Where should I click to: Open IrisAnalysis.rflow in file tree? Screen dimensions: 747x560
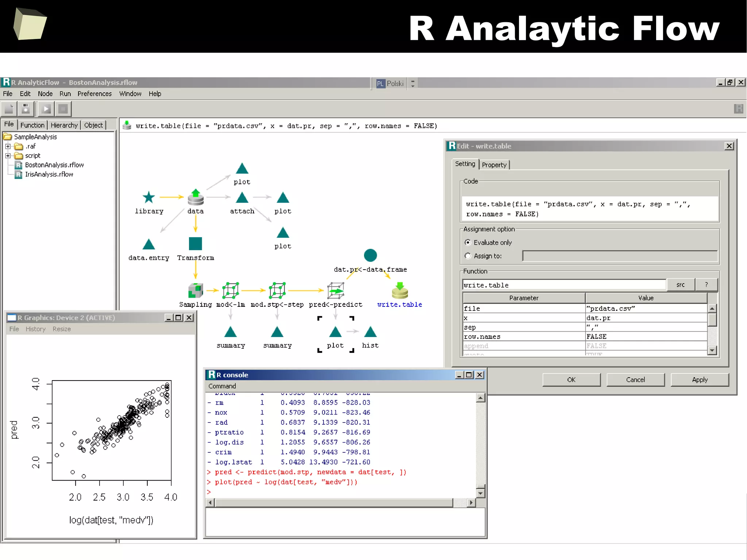[x=49, y=174]
